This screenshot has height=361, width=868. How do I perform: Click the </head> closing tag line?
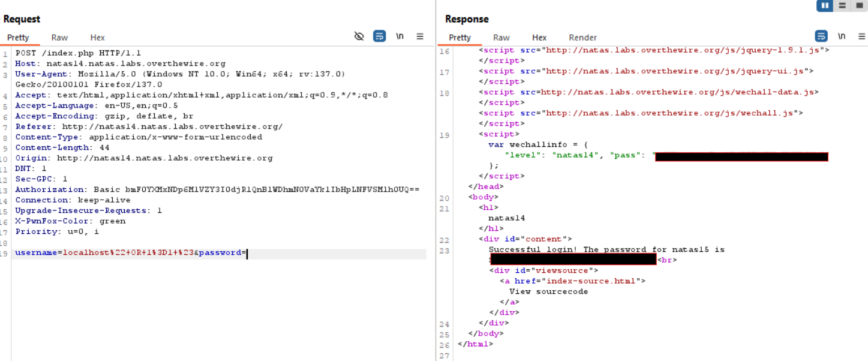click(x=485, y=186)
